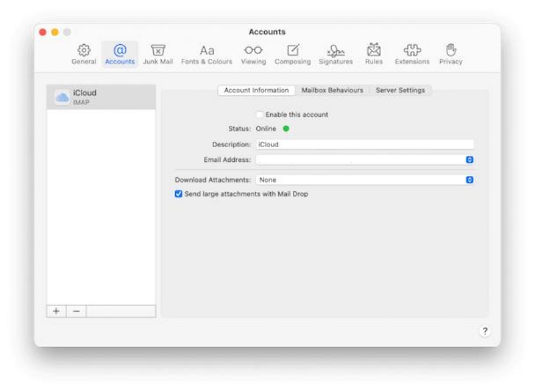The image size is (535, 392).
Task: Close the Accounts window with red button
Action: pos(43,32)
